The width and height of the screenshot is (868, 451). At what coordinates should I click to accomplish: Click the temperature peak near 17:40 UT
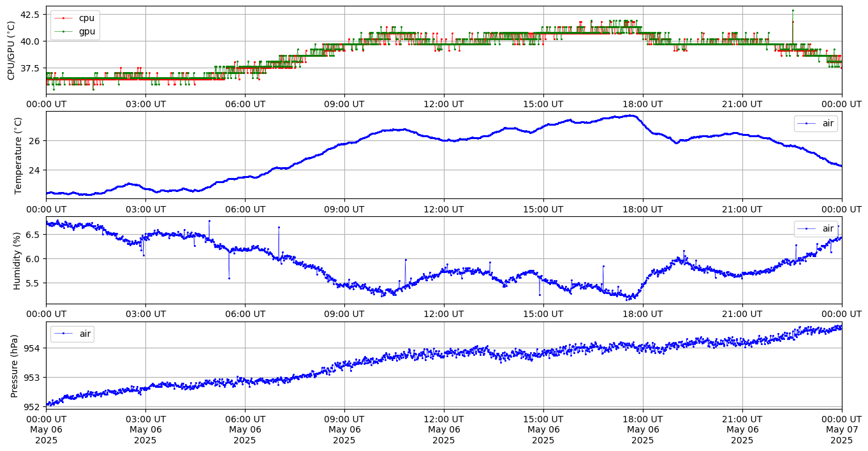click(x=631, y=115)
